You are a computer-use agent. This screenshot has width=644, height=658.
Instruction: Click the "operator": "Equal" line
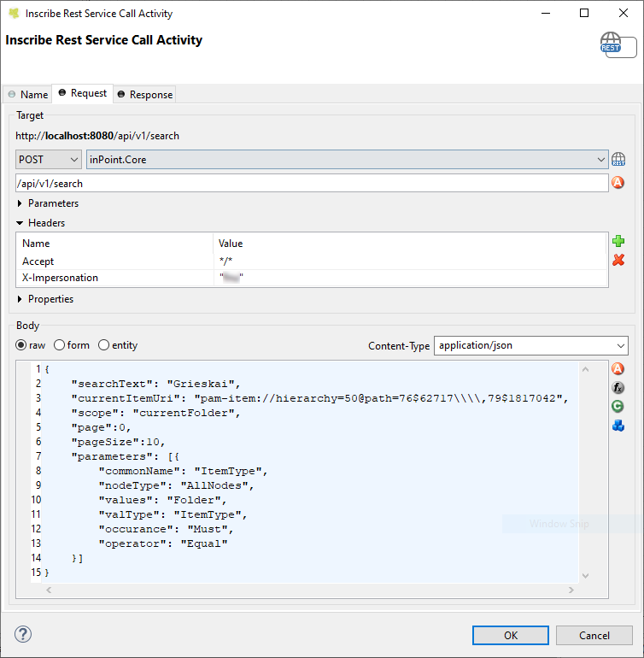[x=163, y=543]
